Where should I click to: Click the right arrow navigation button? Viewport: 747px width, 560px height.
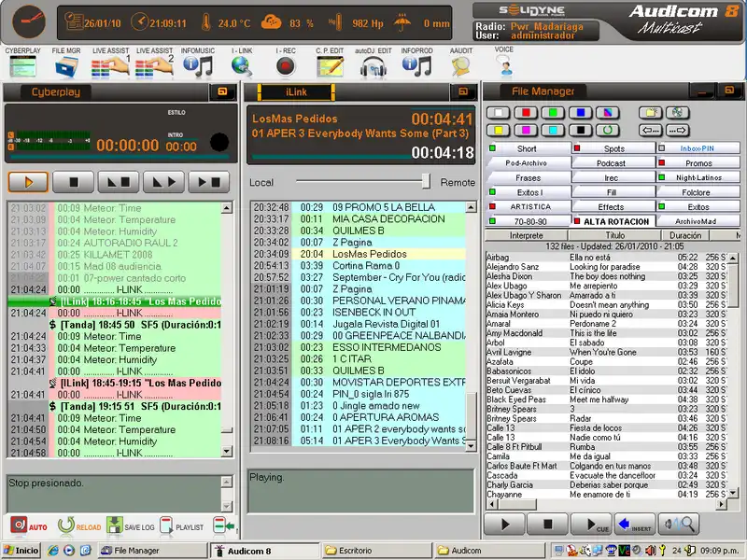pyautogui.click(x=677, y=130)
